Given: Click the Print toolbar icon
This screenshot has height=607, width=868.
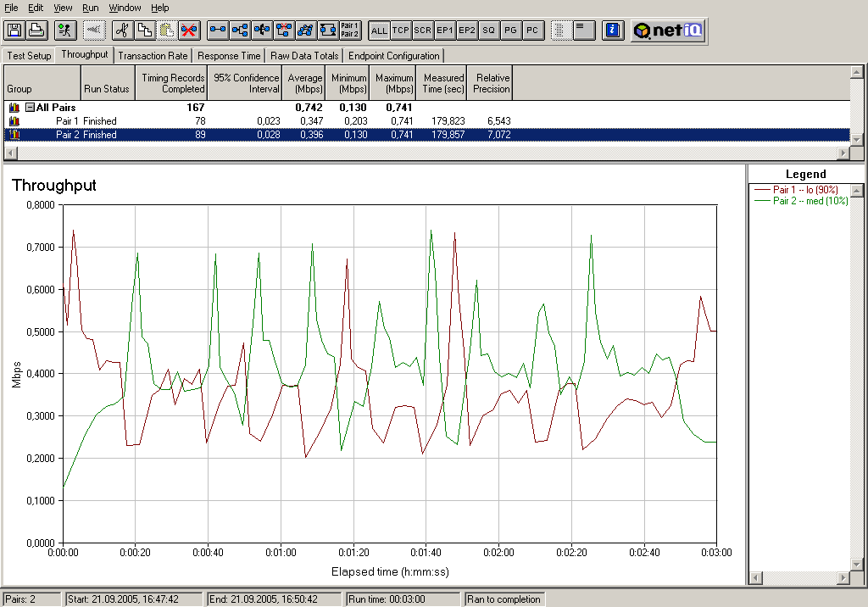Looking at the screenshot, I should pyautogui.click(x=36, y=31).
